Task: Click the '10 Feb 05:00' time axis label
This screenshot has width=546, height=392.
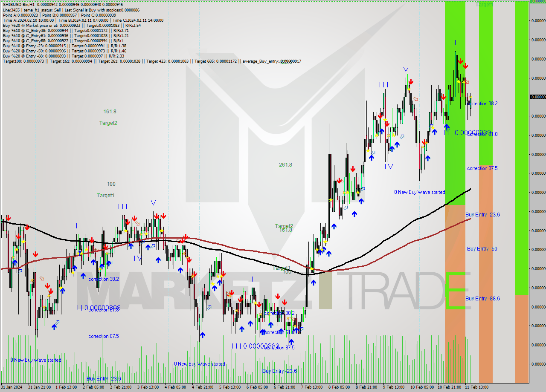Action: (x=422, y=387)
